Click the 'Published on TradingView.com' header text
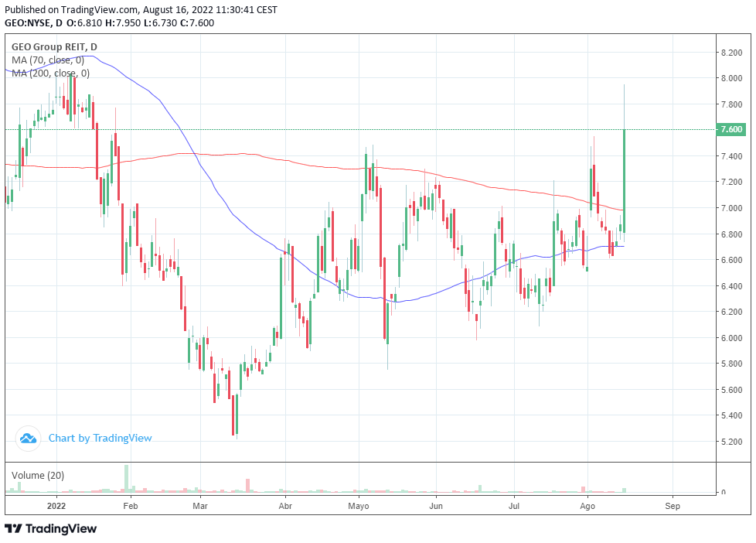756x543 pixels. tap(141, 9)
